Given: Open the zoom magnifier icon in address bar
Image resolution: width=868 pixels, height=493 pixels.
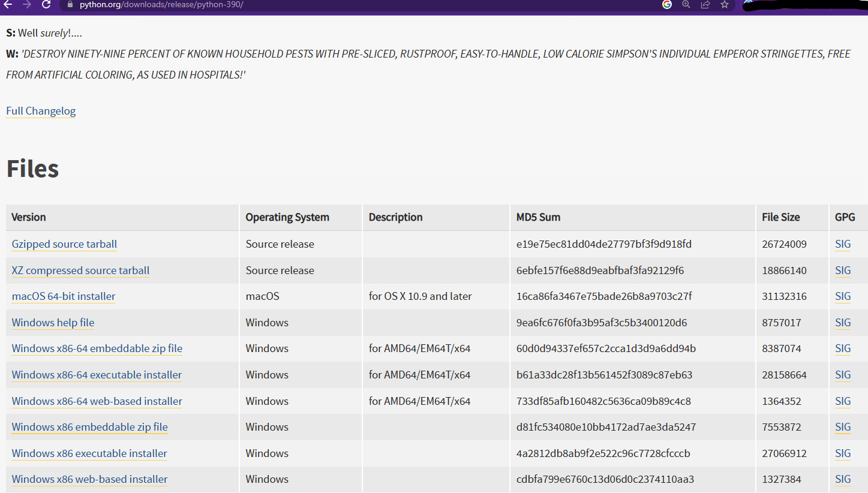Looking at the screenshot, I should (x=686, y=4).
